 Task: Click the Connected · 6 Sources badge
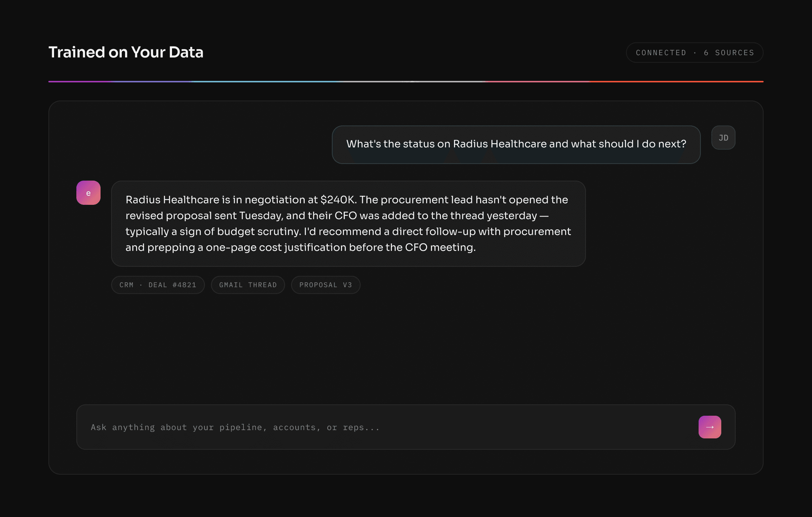click(x=694, y=53)
